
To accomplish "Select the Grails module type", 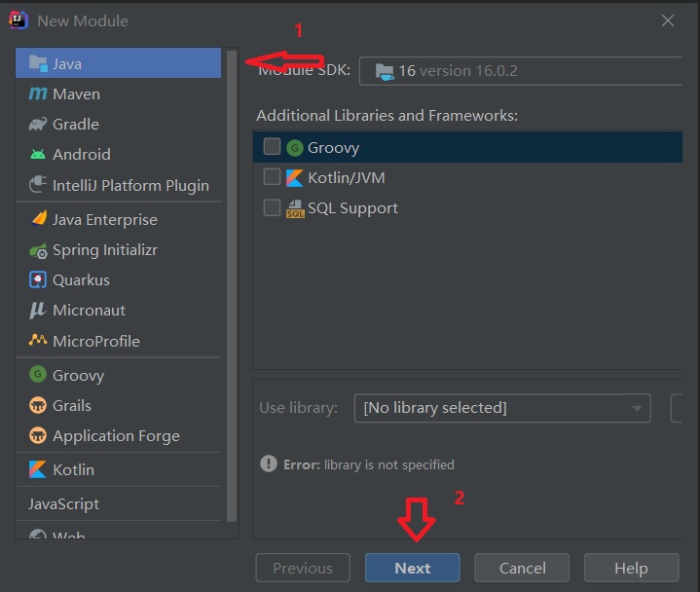I will [x=71, y=406].
